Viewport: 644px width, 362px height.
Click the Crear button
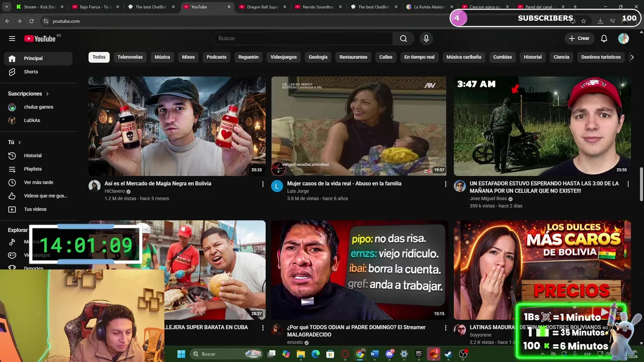click(579, 39)
